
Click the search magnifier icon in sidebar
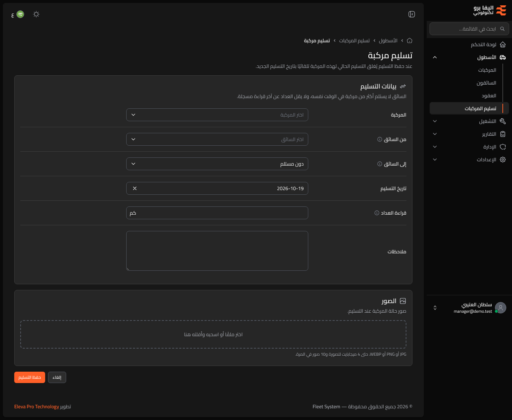click(x=502, y=29)
